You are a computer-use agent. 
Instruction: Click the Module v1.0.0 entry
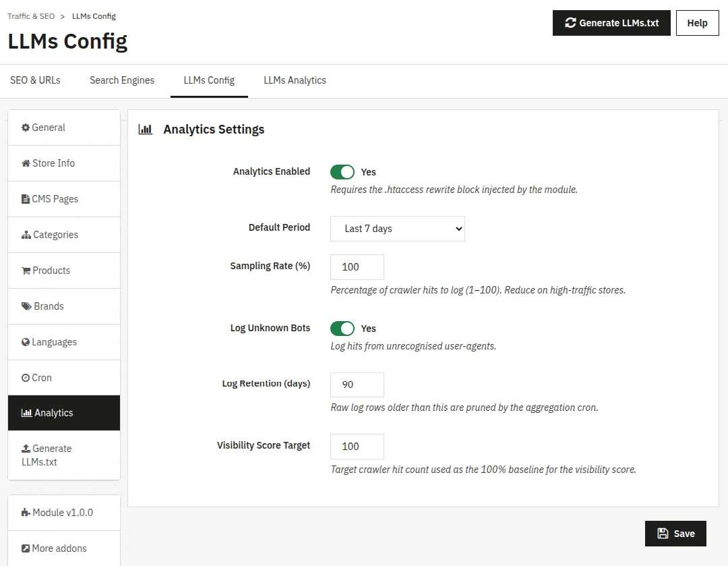coord(64,513)
